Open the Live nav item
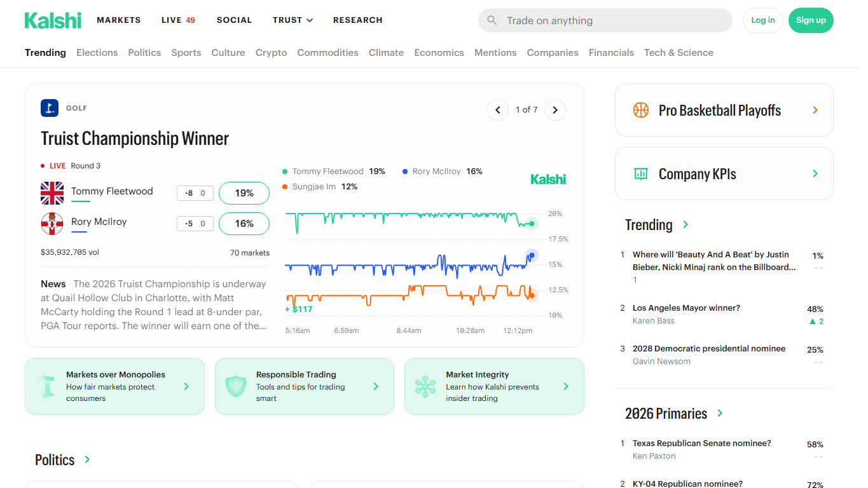 179,20
